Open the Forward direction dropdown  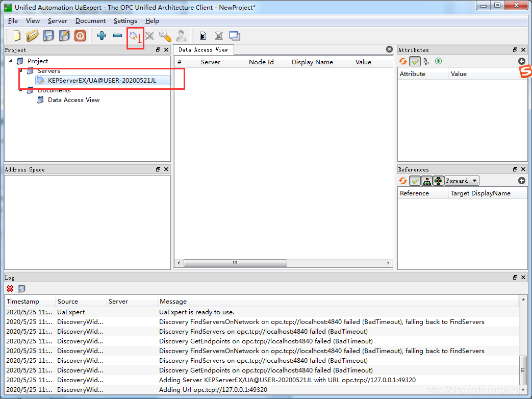point(462,181)
